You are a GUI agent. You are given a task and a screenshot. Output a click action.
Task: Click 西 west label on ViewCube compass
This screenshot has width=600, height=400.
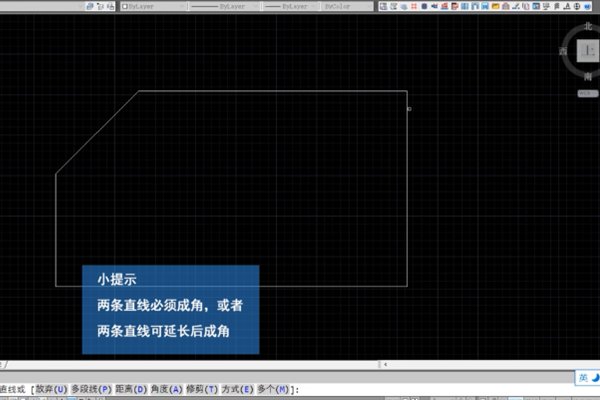point(563,51)
